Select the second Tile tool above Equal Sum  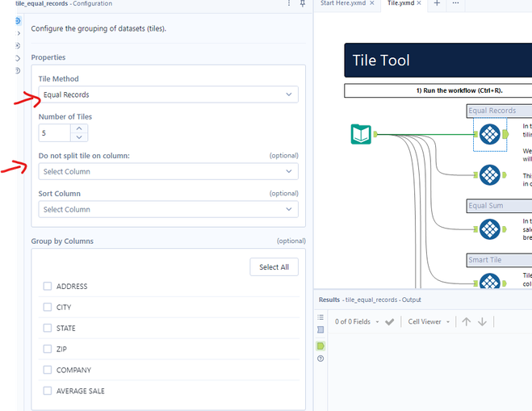[x=490, y=175]
